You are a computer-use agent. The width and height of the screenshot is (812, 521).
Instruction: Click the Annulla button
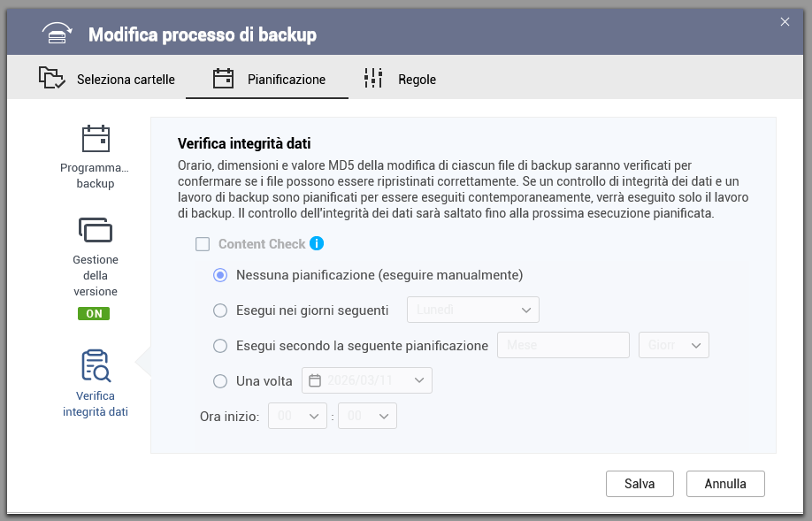click(x=725, y=484)
